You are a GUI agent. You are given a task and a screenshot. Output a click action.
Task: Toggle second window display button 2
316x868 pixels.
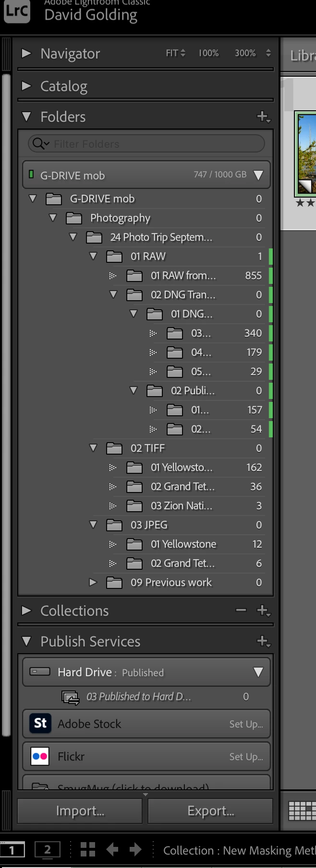pos(47,850)
